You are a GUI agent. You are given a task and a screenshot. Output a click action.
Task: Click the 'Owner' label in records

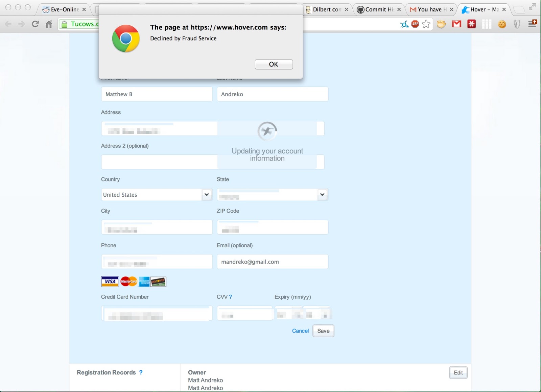(x=197, y=372)
